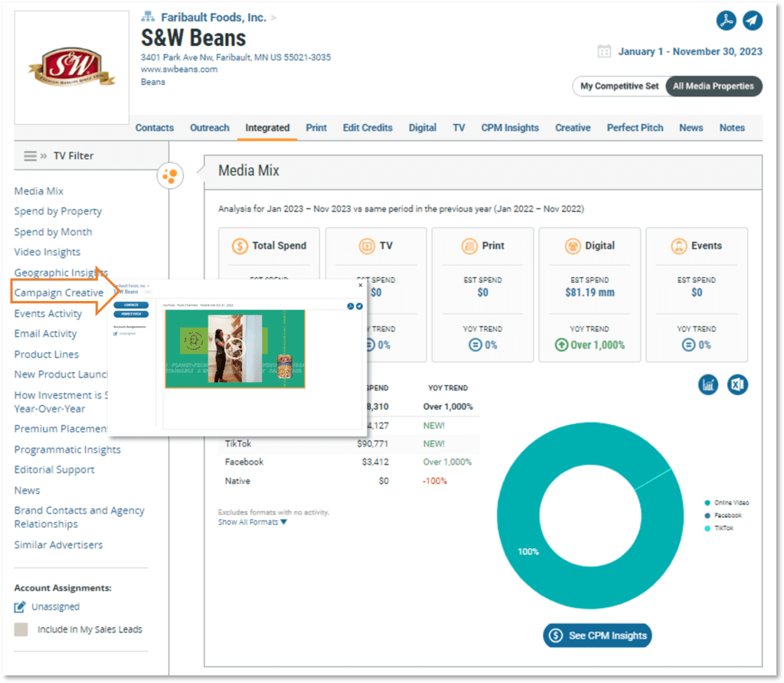Viewport: 784px width, 683px height.
Task: Open the Outreach tab
Action: [210, 128]
